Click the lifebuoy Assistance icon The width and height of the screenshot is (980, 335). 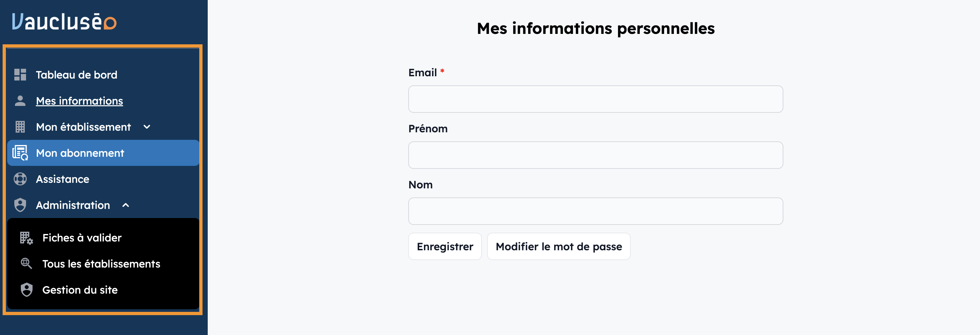click(20, 179)
